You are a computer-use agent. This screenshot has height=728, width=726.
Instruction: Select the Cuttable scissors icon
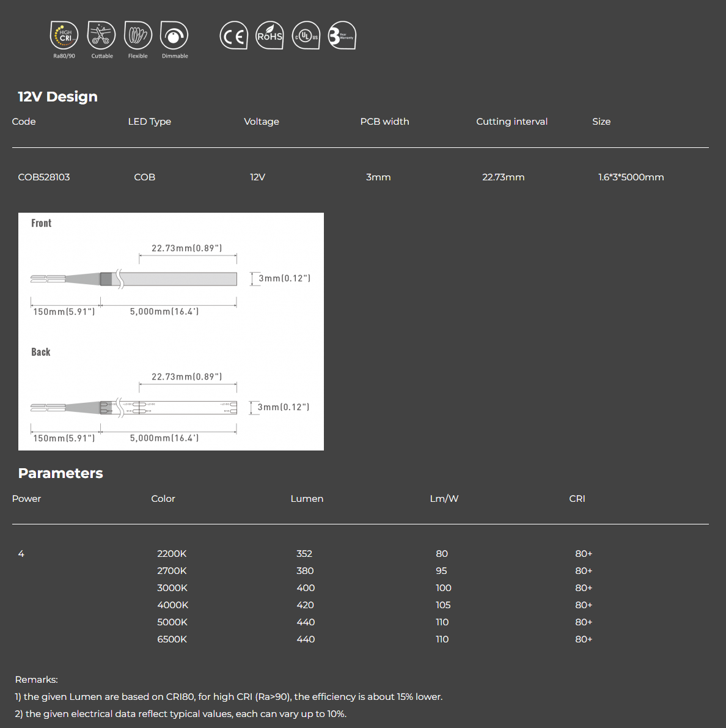(101, 35)
